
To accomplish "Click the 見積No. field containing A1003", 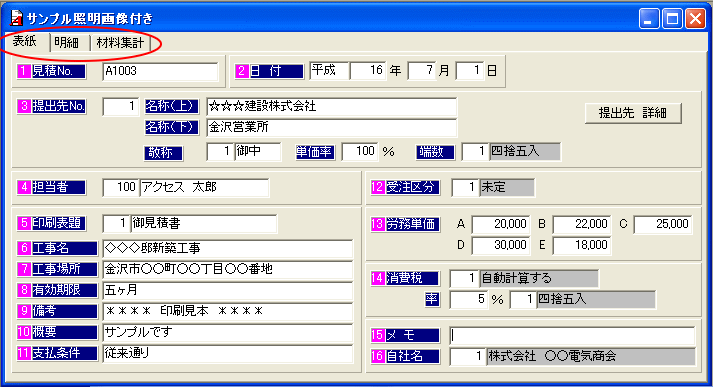I will tap(161, 71).
